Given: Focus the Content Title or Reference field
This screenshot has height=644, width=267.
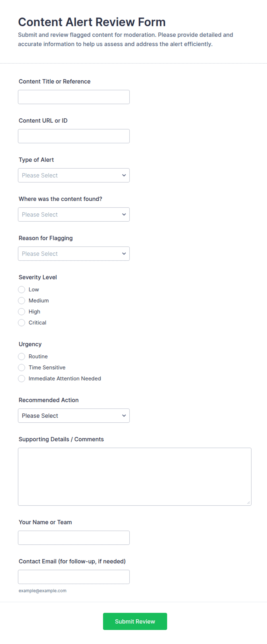Looking at the screenshot, I should pyautogui.click(x=74, y=97).
